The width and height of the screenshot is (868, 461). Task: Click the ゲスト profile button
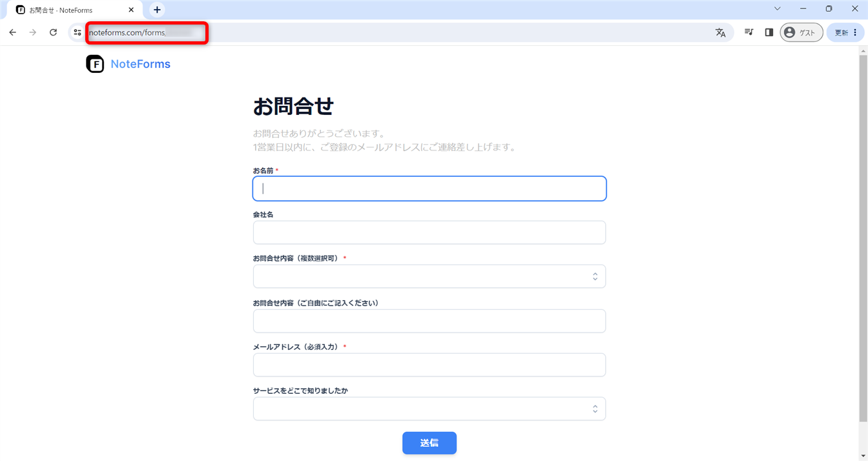(801, 32)
